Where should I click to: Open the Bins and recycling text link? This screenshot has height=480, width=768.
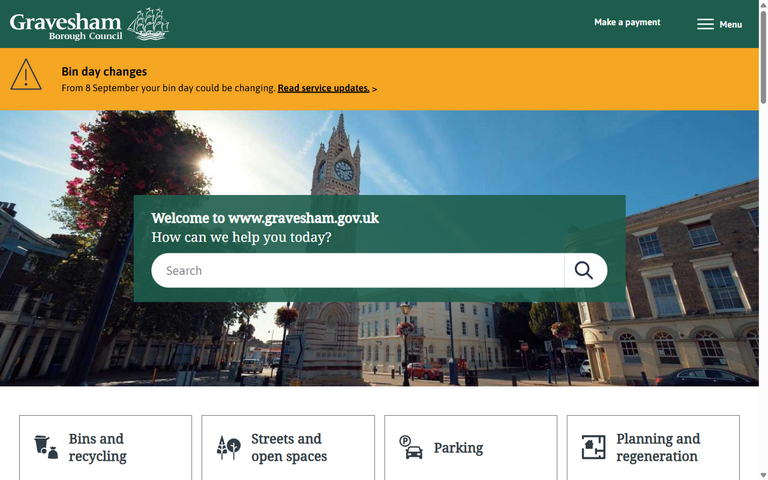[x=97, y=447]
